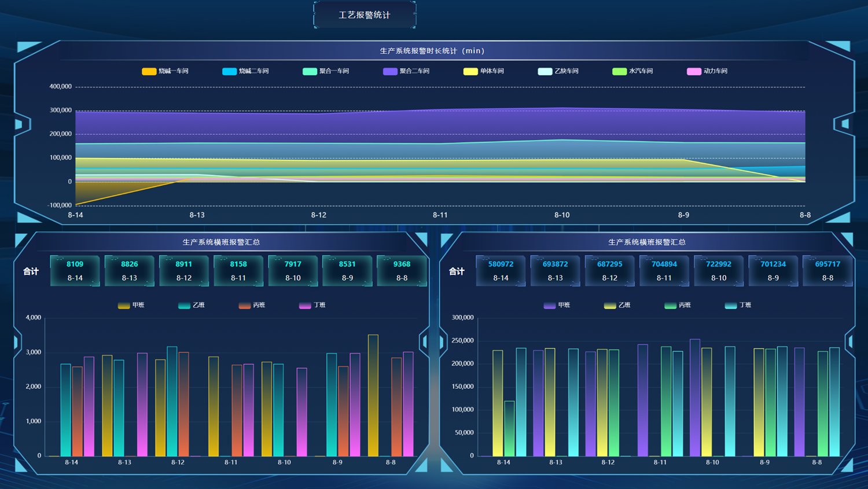Screen dimensions: 868x489
Task: Toggle the 烧碱一车间 legend series
Action: click(165, 71)
